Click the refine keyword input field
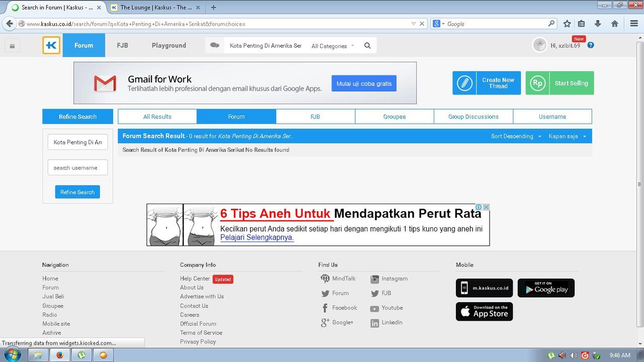Image resolution: width=644 pixels, height=362 pixels. click(x=77, y=142)
